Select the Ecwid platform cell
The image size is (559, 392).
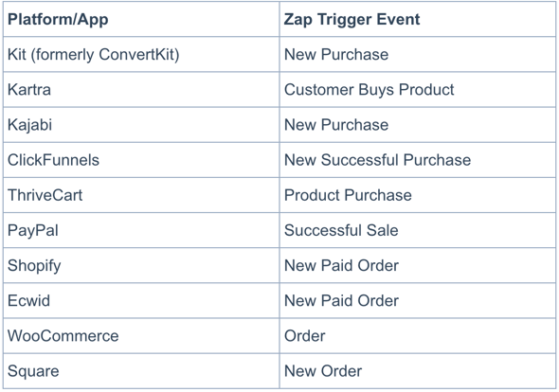pyautogui.click(x=141, y=300)
